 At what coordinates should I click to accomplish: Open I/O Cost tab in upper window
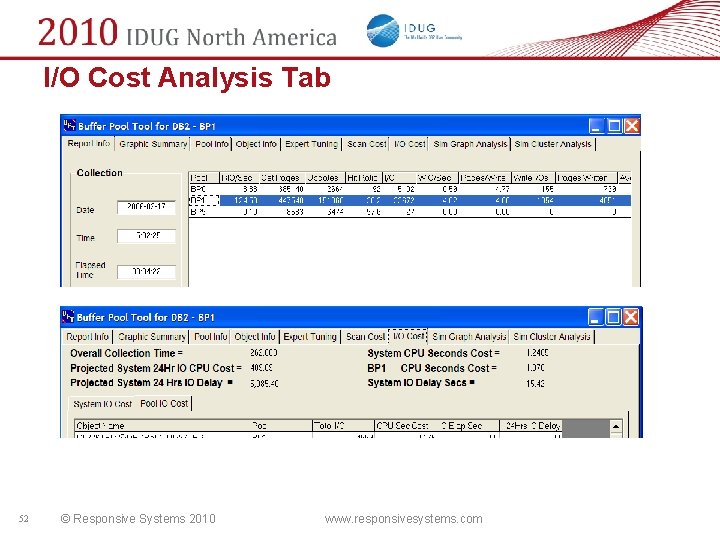410,144
